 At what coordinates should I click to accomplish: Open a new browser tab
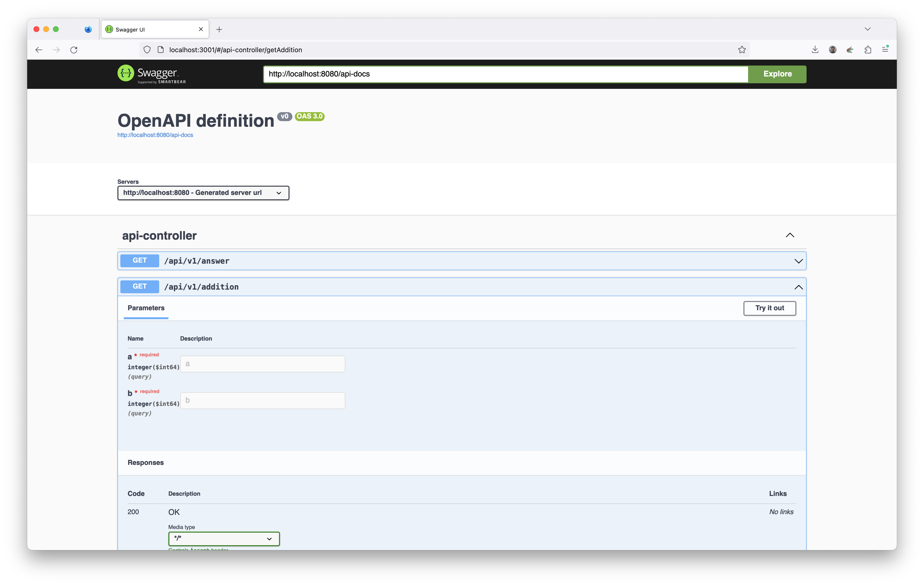219,30
